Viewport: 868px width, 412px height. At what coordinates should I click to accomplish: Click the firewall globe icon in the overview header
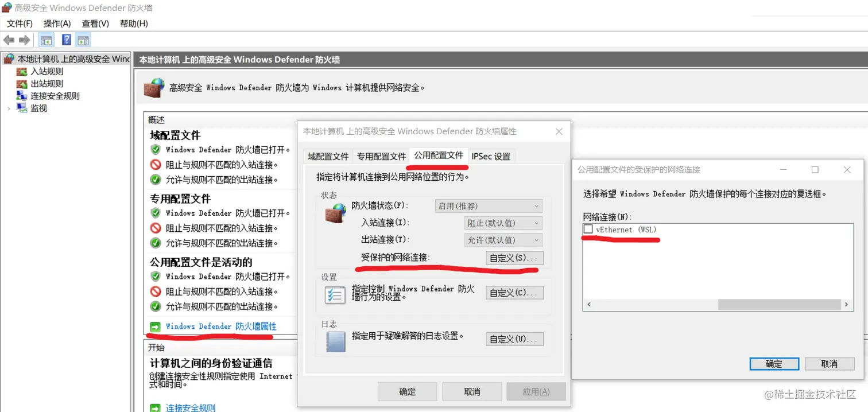pyautogui.click(x=154, y=87)
